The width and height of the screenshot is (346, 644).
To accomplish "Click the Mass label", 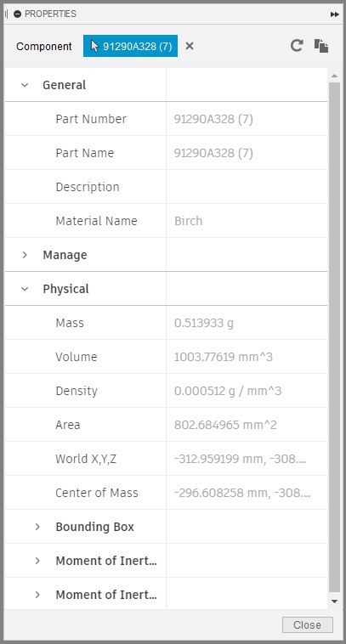I will [70, 323].
